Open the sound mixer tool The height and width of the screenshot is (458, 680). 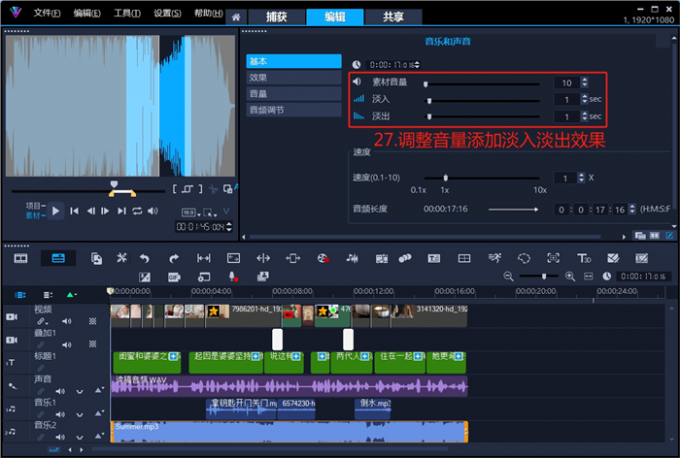click(x=352, y=258)
